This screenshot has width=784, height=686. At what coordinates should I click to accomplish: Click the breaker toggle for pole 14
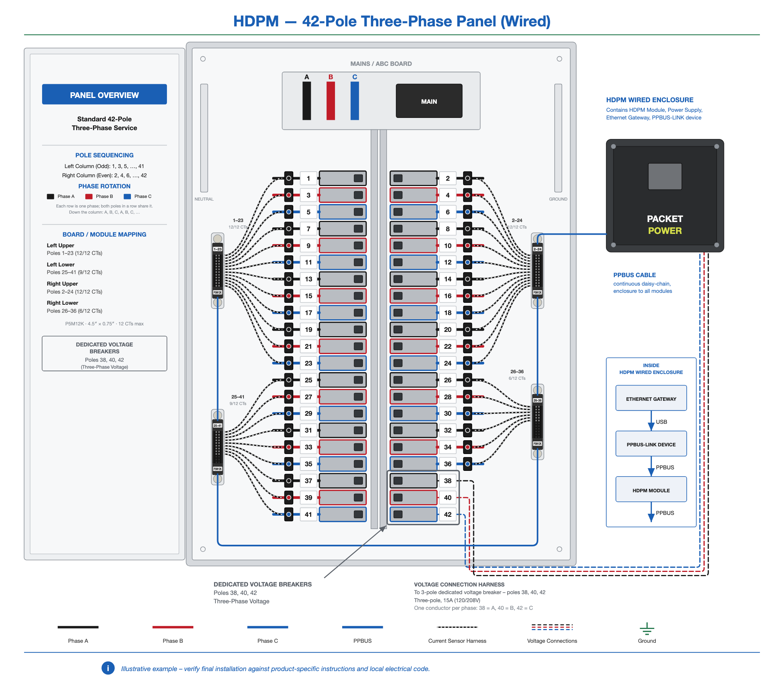point(398,279)
